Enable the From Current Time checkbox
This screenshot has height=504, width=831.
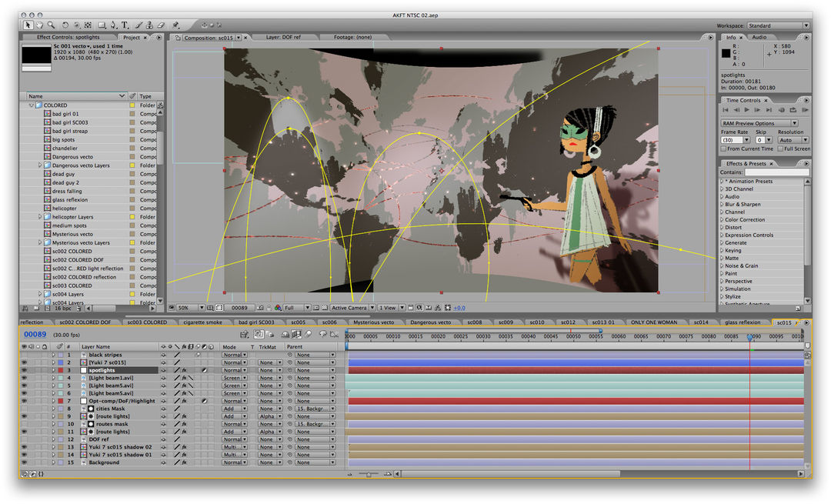pos(724,149)
